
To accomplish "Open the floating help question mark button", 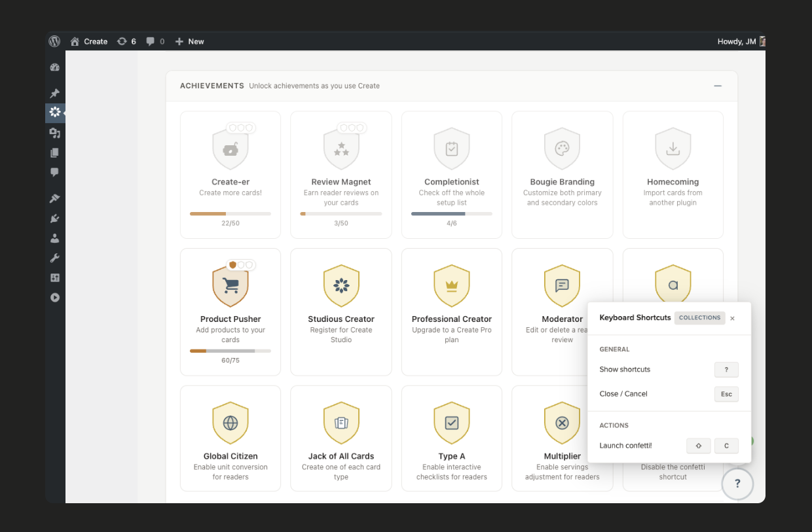I will click(x=737, y=484).
